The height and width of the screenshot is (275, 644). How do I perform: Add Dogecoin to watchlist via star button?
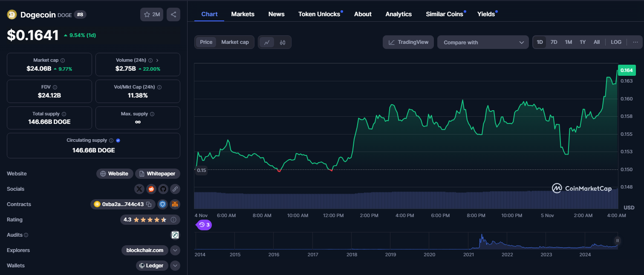tap(152, 14)
